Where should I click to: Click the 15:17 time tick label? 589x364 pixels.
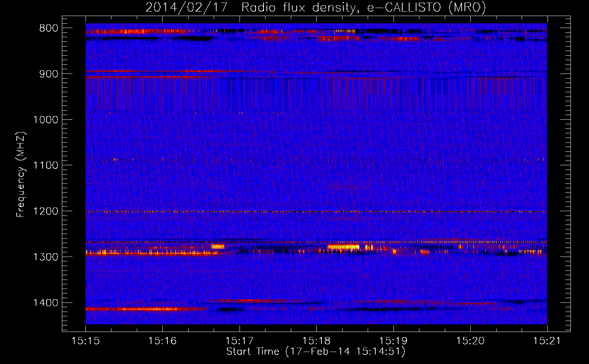(240, 341)
